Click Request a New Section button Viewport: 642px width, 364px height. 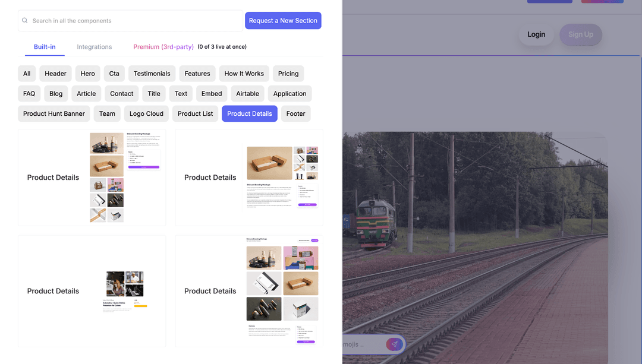(283, 20)
